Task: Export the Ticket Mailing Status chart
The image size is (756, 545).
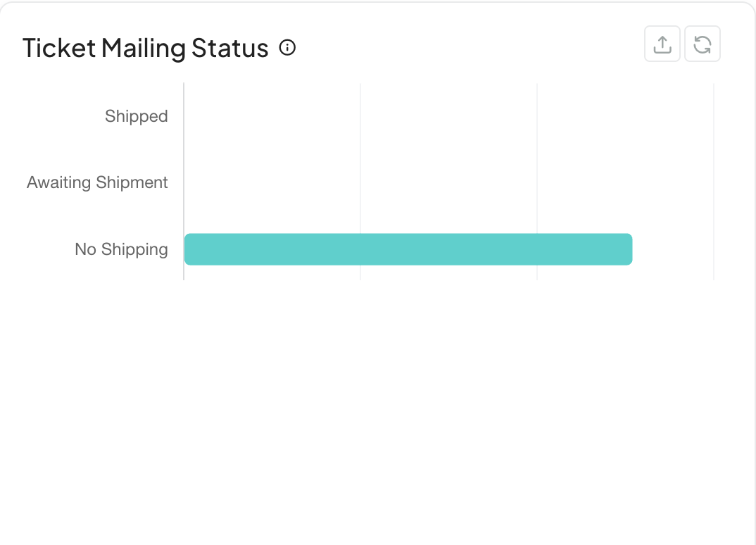Action: (x=662, y=44)
